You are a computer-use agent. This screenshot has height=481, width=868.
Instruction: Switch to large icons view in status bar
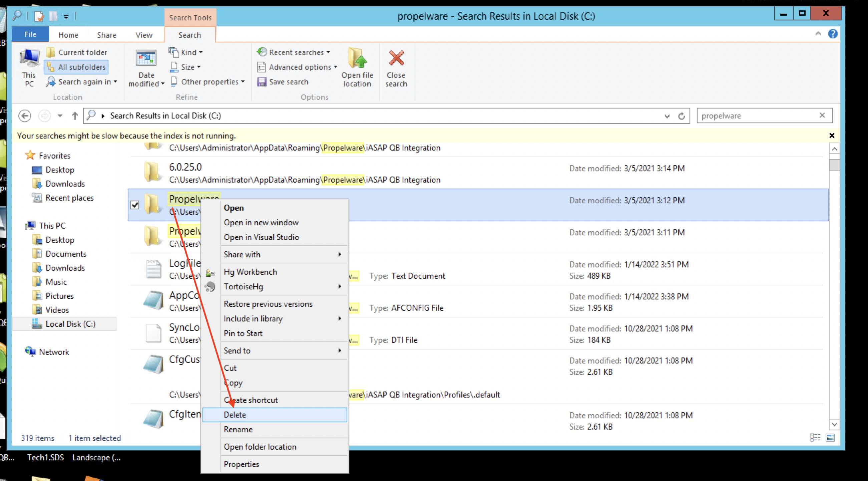point(830,438)
